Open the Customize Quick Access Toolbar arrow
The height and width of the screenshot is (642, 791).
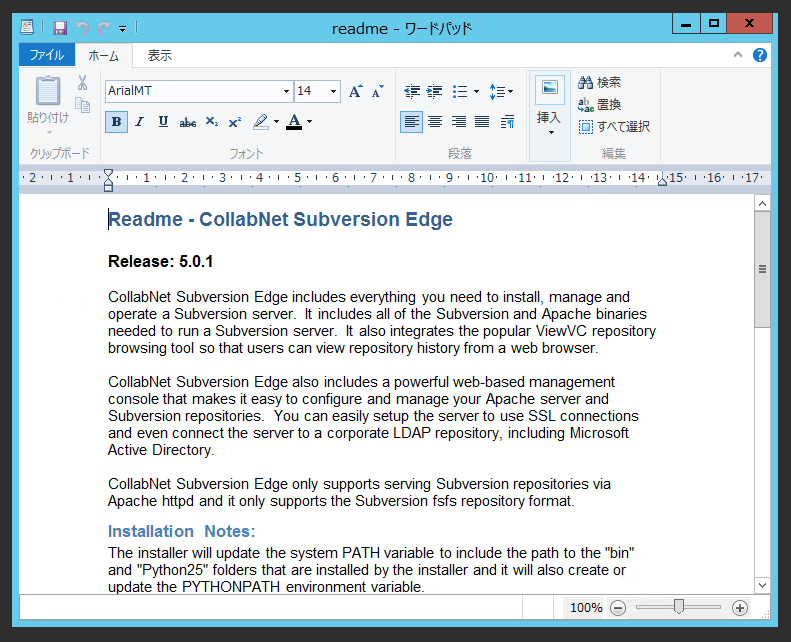[x=123, y=29]
